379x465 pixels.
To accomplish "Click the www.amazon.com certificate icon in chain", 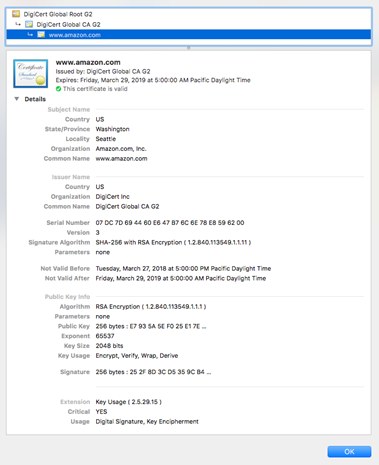I will pos(41,35).
